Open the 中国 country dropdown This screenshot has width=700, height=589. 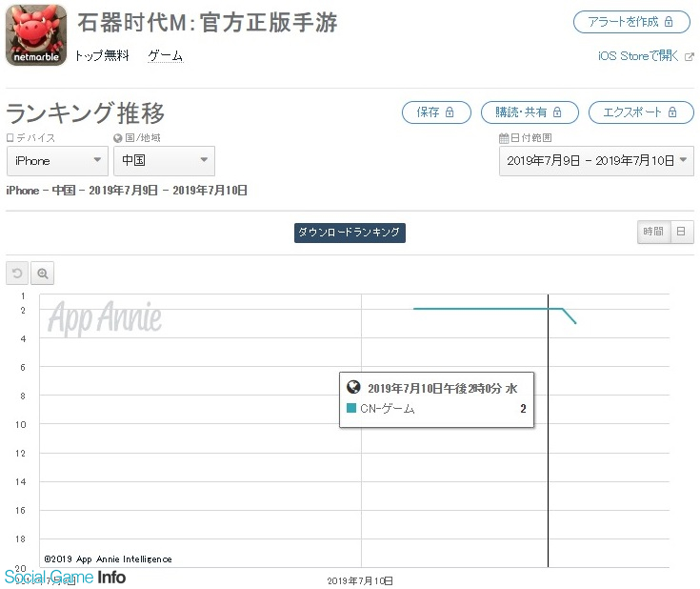point(164,161)
